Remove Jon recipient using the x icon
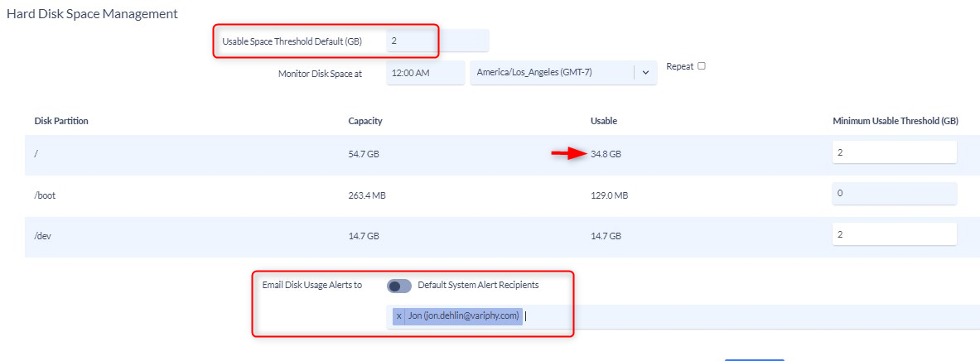 (398, 316)
